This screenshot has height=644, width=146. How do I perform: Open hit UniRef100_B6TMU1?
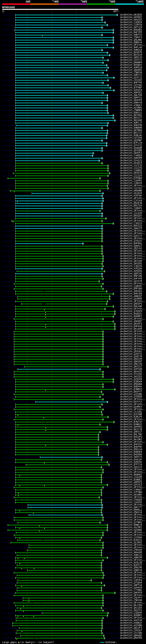click(x=131, y=115)
